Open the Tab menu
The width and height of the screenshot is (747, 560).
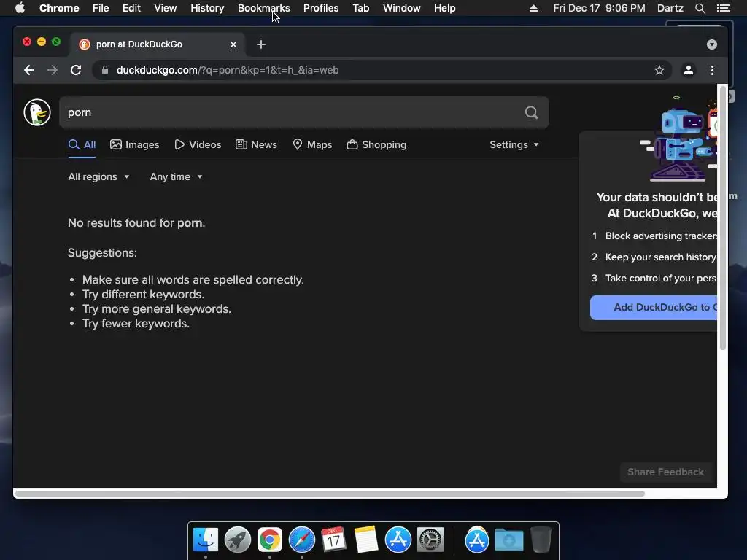tap(361, 8)
